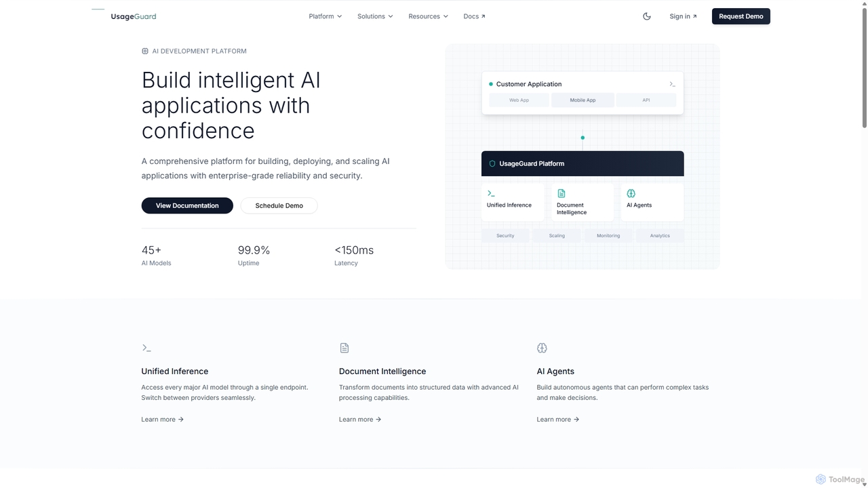Click the terminal icon above the Unified Inference heading
The width and height of the screenshot is (868, 488).
click(146, 348)
